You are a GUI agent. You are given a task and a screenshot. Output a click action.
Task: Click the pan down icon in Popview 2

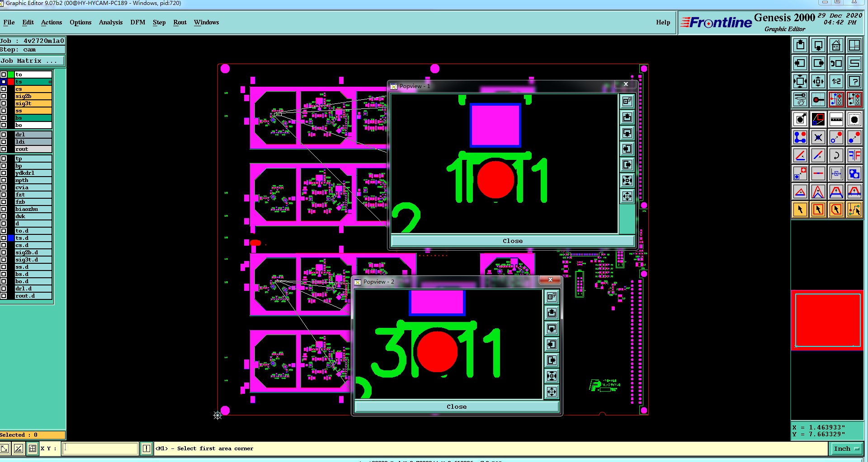(552, 328)
